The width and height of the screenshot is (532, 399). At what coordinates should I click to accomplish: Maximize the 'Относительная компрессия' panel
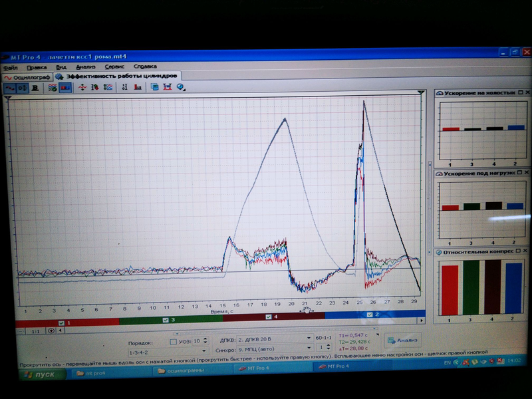(x=518, y=251)
